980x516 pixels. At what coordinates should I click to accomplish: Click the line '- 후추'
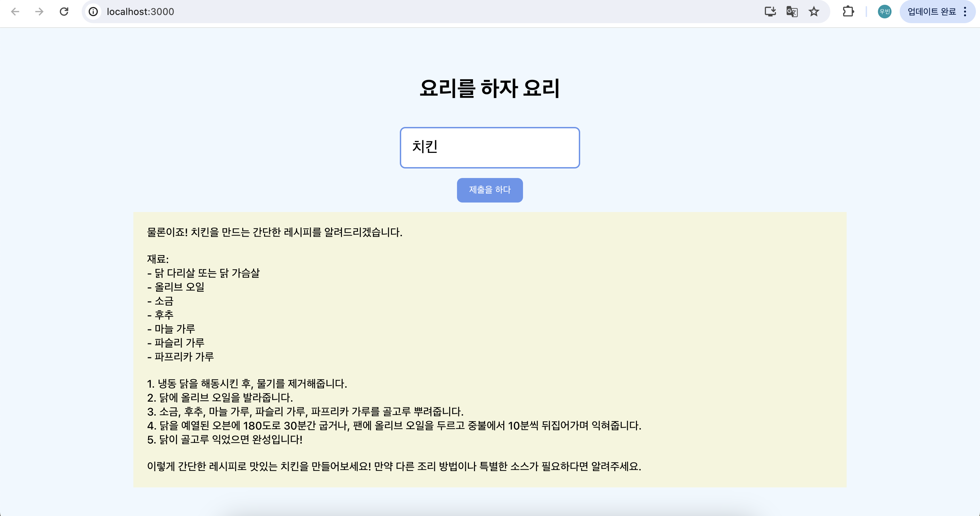tap(160, 315)
